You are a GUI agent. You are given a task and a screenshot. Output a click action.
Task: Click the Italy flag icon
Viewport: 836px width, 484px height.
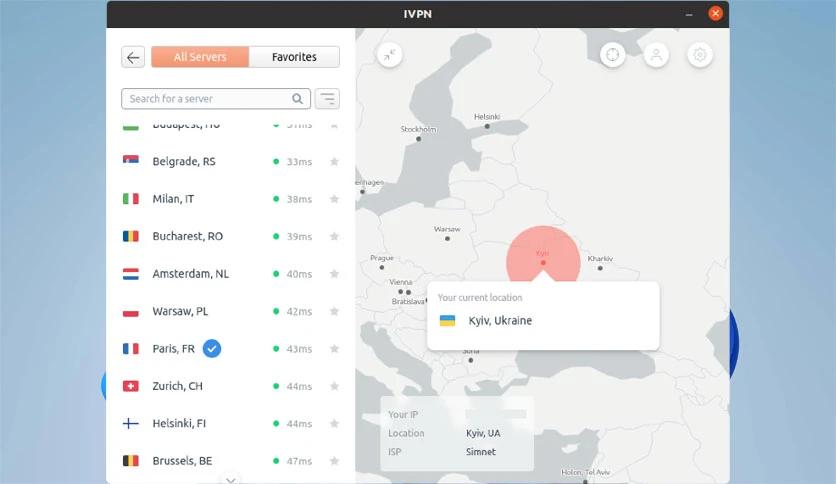pyautogui.click(x=131, y=199)
